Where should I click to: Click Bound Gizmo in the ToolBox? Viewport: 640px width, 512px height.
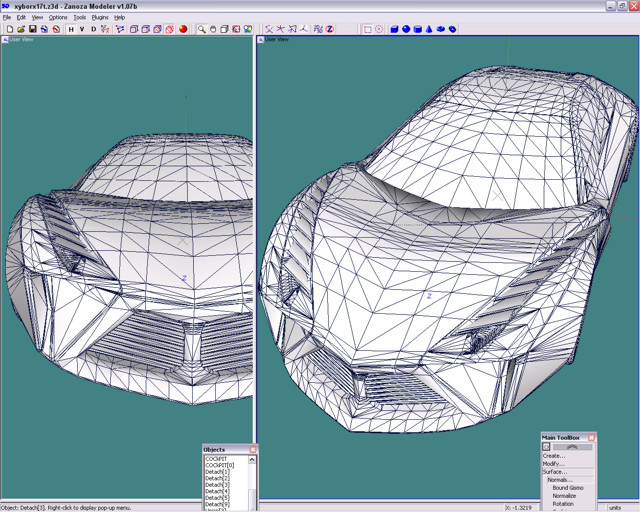[x=567, y=488]
